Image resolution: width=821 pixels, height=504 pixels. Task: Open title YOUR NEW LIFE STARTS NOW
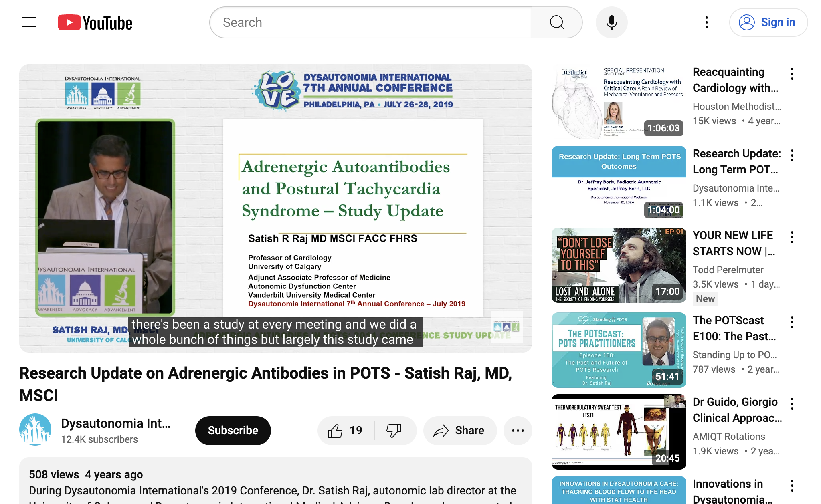click(734, 243)
